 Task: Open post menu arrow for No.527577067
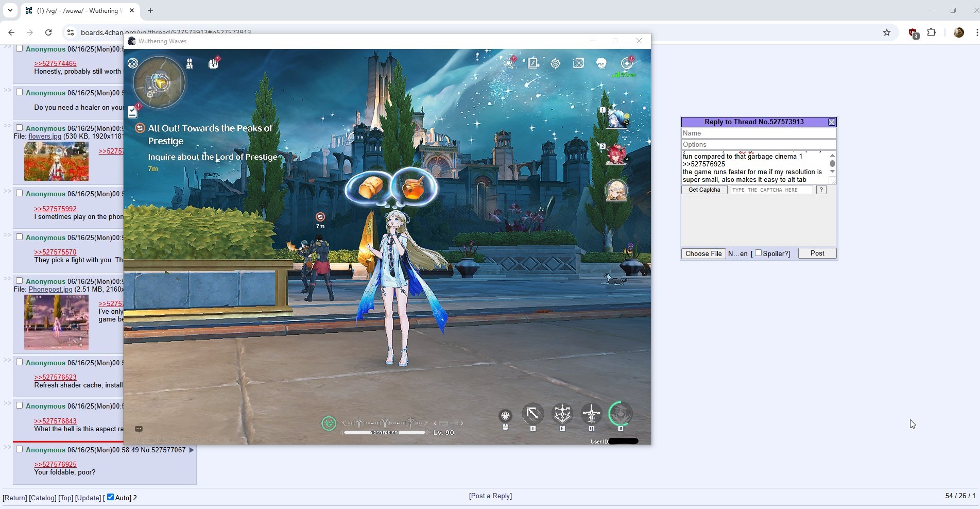(x=191, y=450)
